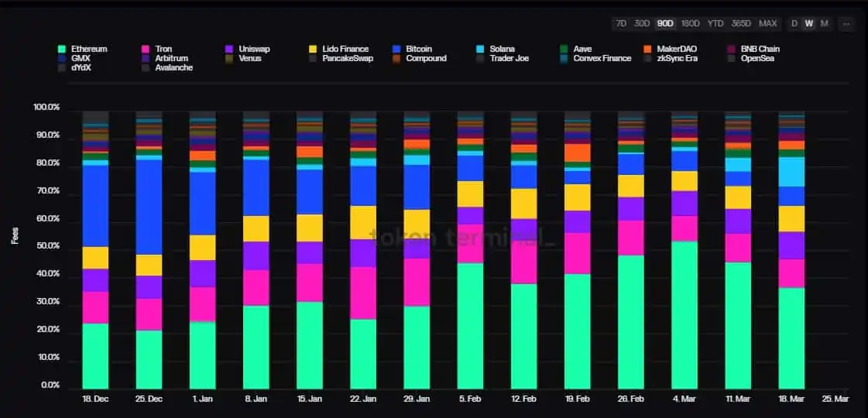868x418 pixels.
Task: Enable the Trader Joe legend entry
Action: pos(503,58)
